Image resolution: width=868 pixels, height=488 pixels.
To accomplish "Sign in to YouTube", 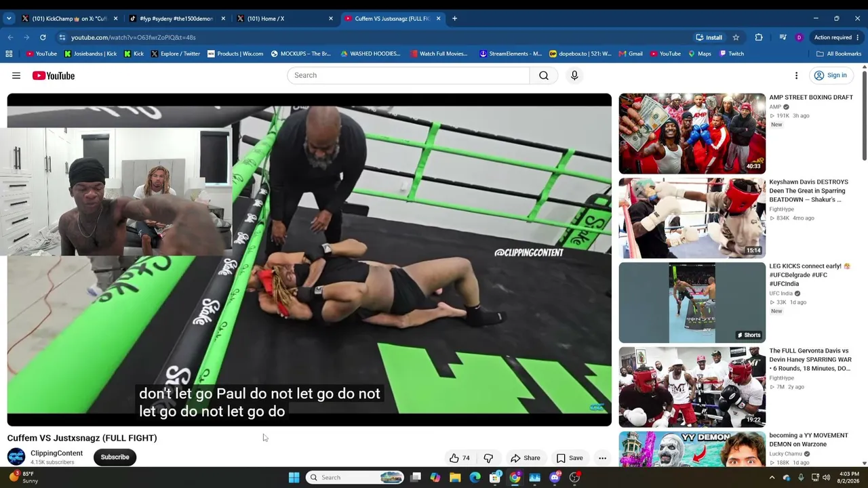I will tap(831, 75).
